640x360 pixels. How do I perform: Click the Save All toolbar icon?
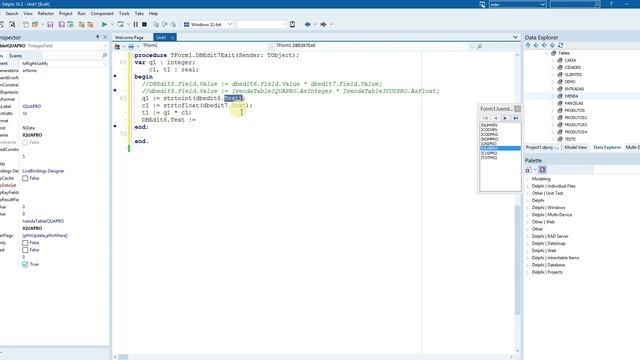tap(62, 24)
